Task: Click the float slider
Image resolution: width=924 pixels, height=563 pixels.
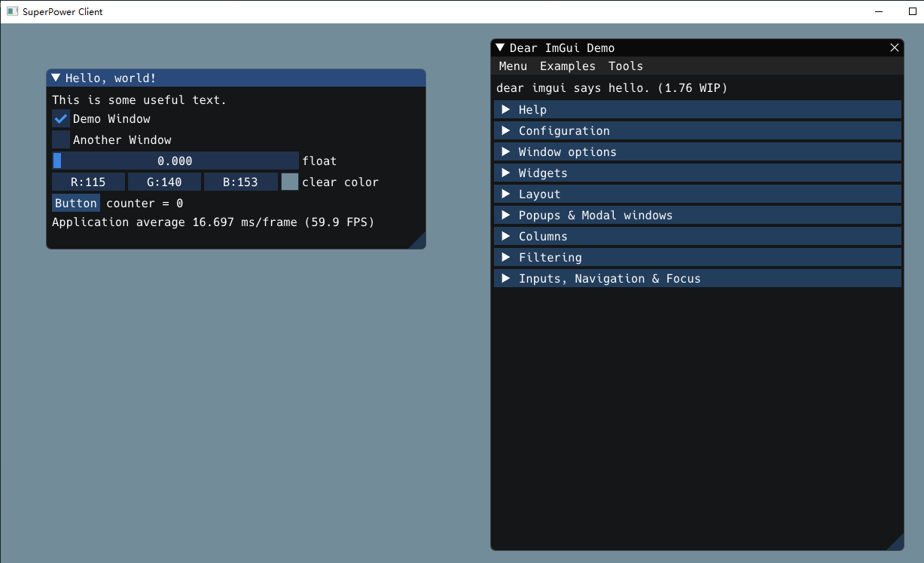Action: (x=175, y=161)
